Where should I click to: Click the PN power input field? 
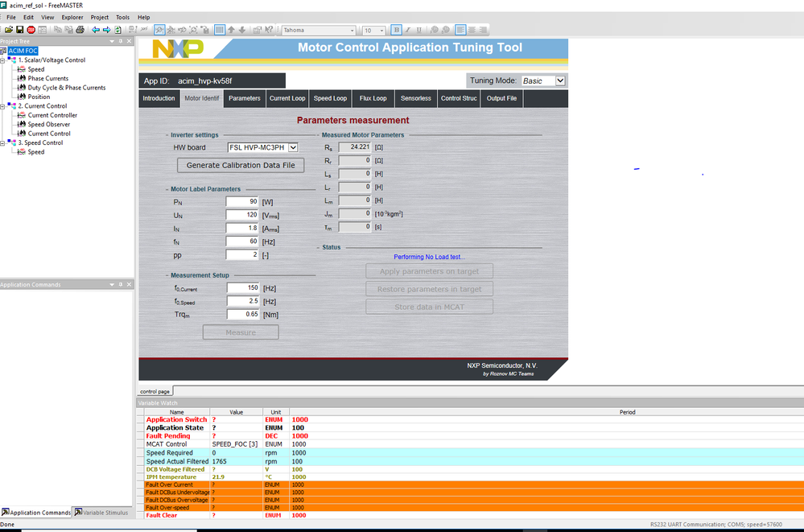click(x=242, y=202)
